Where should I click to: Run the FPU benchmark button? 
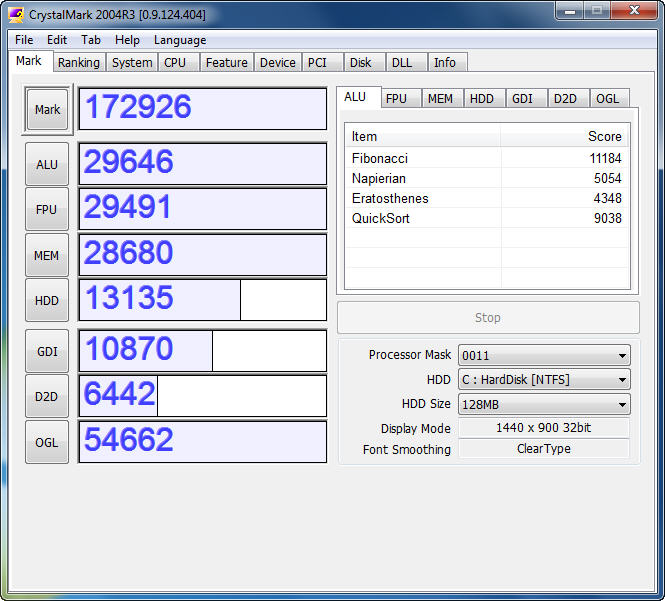(47, 210)
